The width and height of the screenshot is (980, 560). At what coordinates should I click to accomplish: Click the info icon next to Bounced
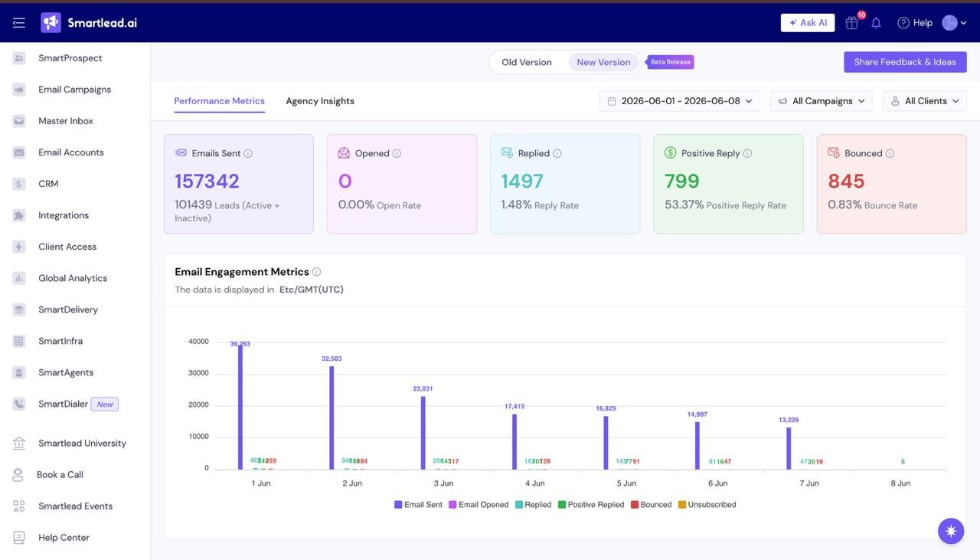click(x=890, y=153)
